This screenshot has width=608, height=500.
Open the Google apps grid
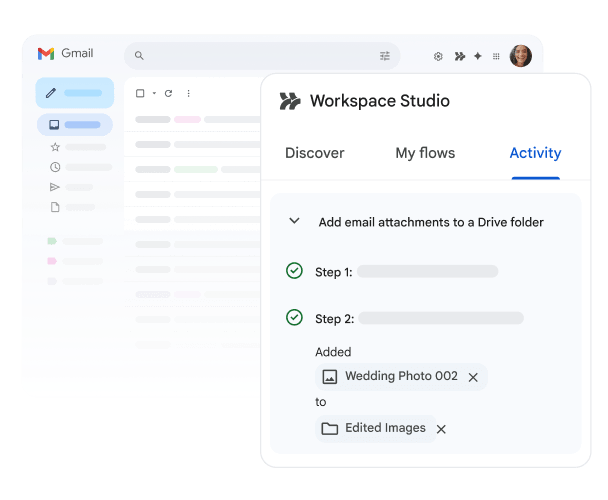coord(496,57)
